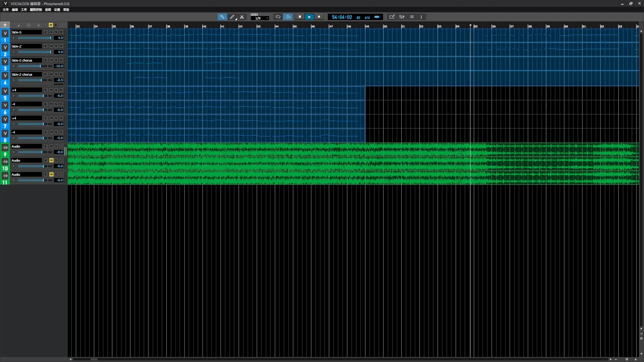The image size is (644, 362).
Task: Click the -10.0 volume value of track 3
Action: pyautogui.click(x=59, y=66)
